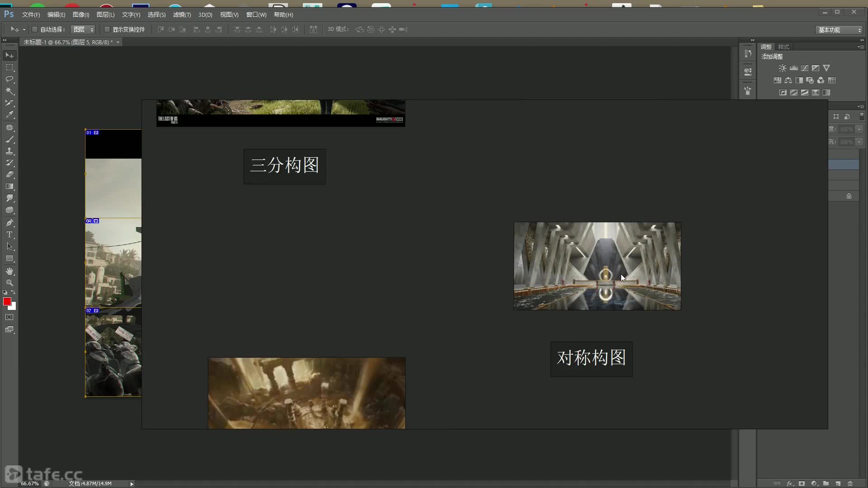The height and width of the screenshot is (488, 868).
Task: Add a Curves adjustment
Action: [805, 68]
